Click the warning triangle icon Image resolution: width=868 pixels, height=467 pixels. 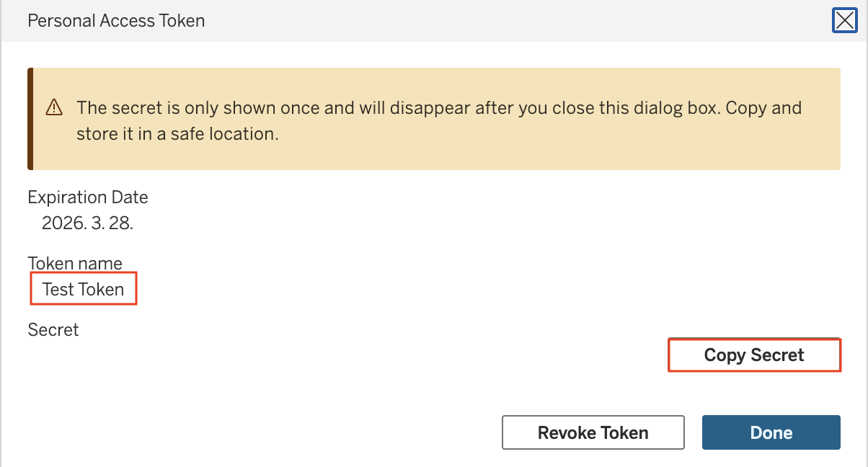point(54,108)
